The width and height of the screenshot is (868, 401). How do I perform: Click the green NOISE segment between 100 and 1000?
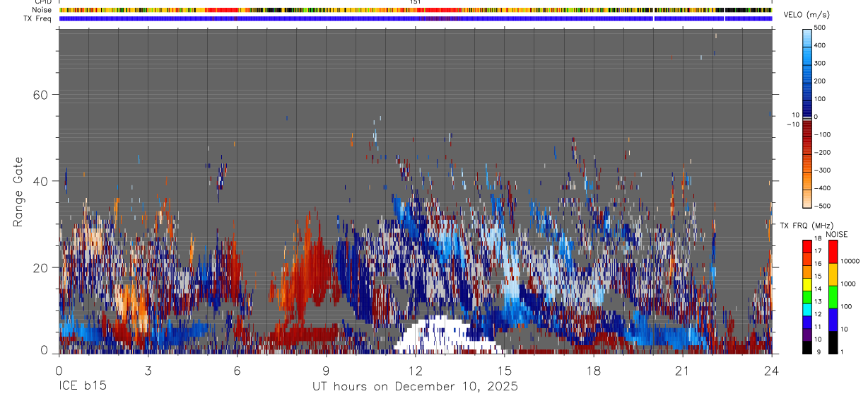coord(833,296)
